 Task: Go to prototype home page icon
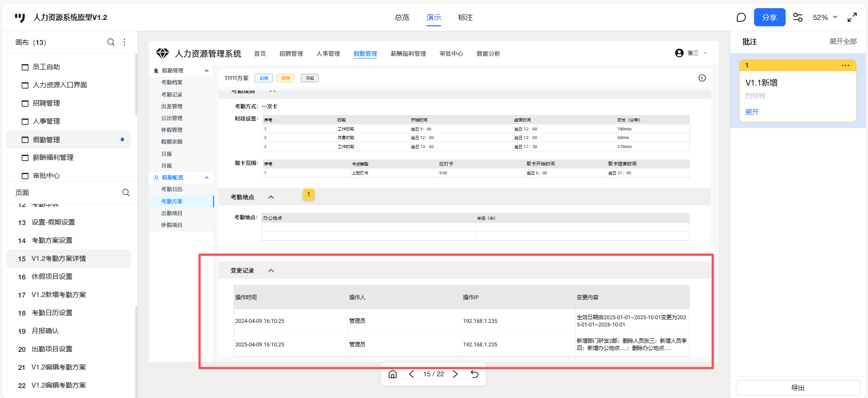[x=393, y=374]
